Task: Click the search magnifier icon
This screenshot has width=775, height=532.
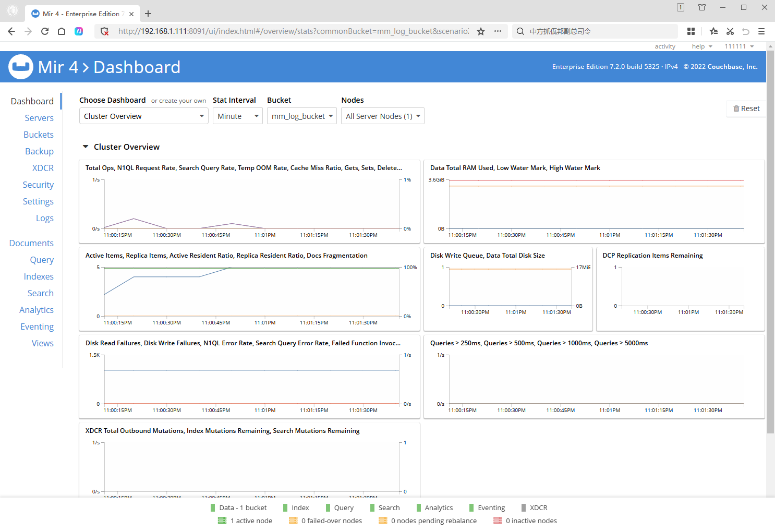Action: (x=520, y=31)
